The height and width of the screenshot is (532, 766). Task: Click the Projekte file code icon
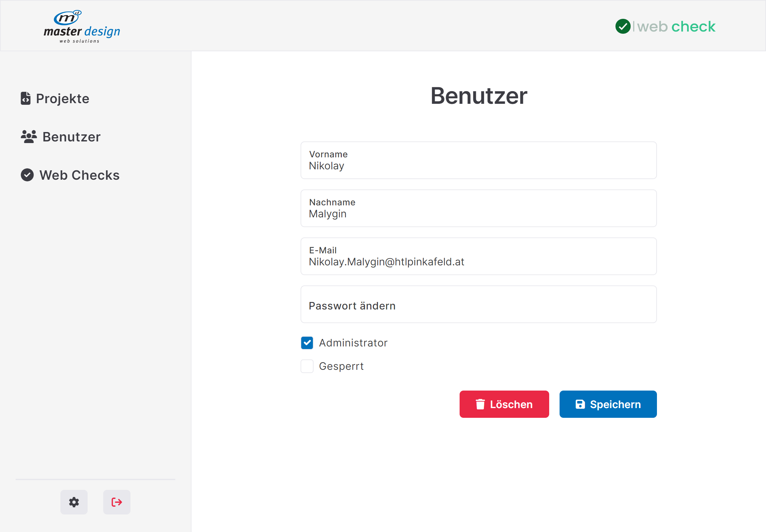point(26,98)
